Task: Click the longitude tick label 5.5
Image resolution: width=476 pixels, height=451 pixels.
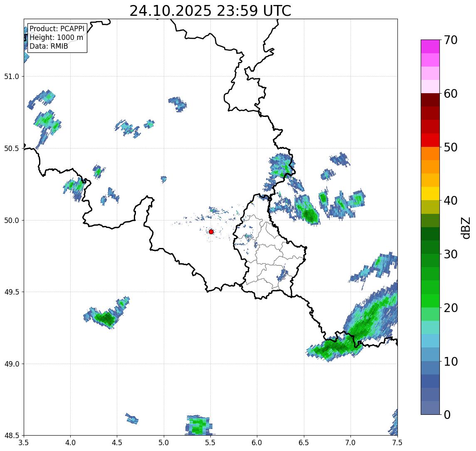Action: pos(211,443)
